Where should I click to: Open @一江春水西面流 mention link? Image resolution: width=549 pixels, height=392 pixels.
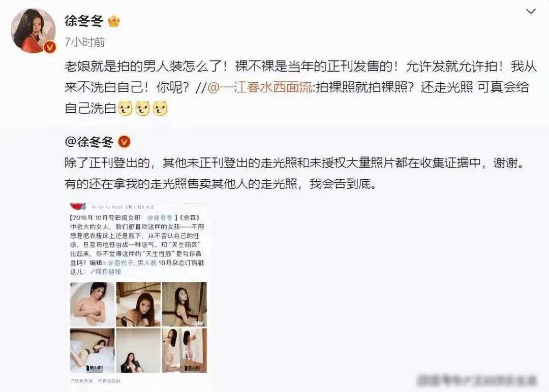[x=259, y=87]
